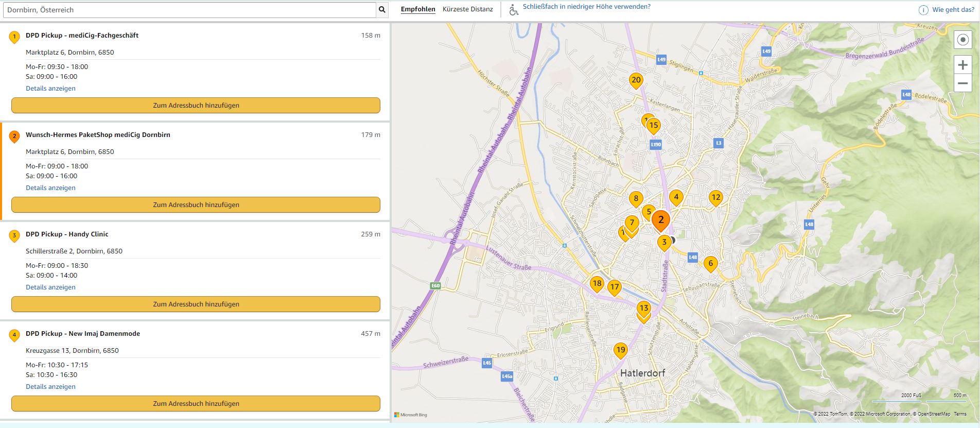Toggle 'Schließfach in niedriger Höhe verwenden?' option

tap(586, 7)
